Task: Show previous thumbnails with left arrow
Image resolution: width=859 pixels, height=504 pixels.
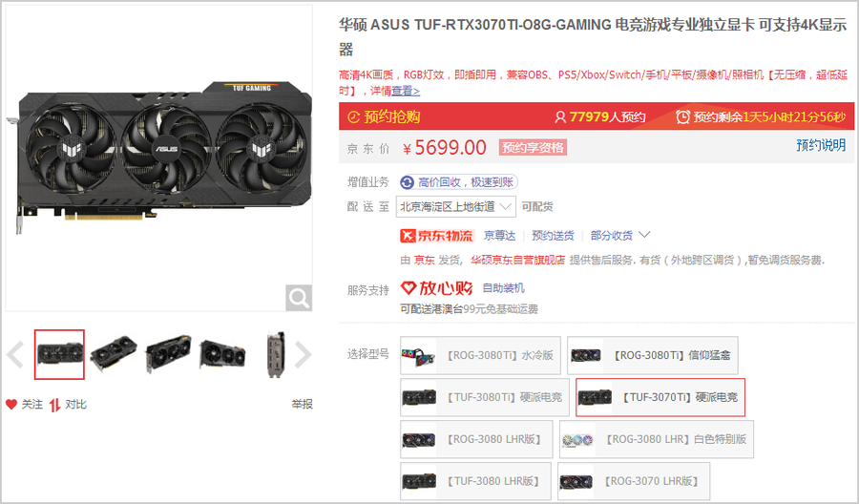Action: pyautogui.click(x=14, y=354)
